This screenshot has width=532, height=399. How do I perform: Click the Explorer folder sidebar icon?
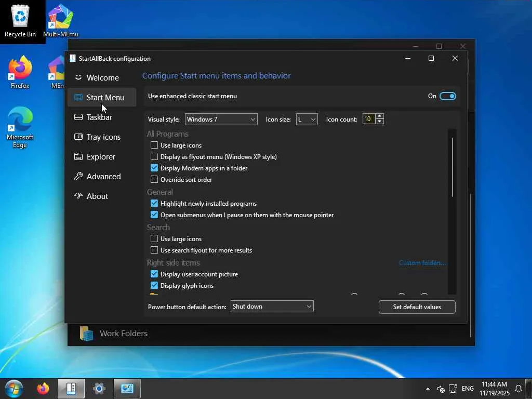pyautogui.click(x=78, y=156)
